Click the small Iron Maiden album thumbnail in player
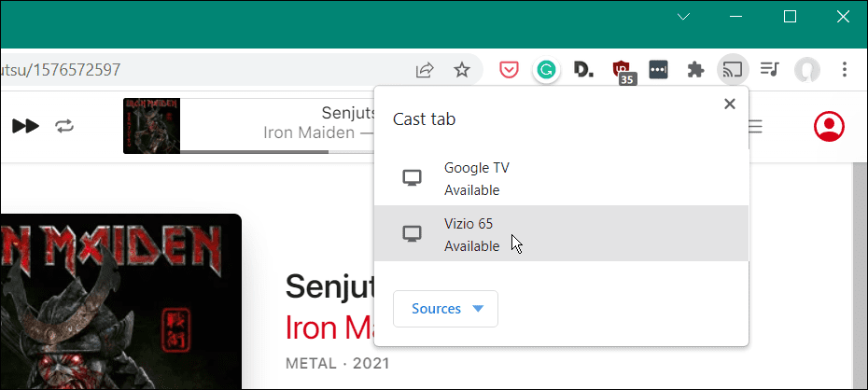This screenshot has width=868, height=390. coord(152,126)
